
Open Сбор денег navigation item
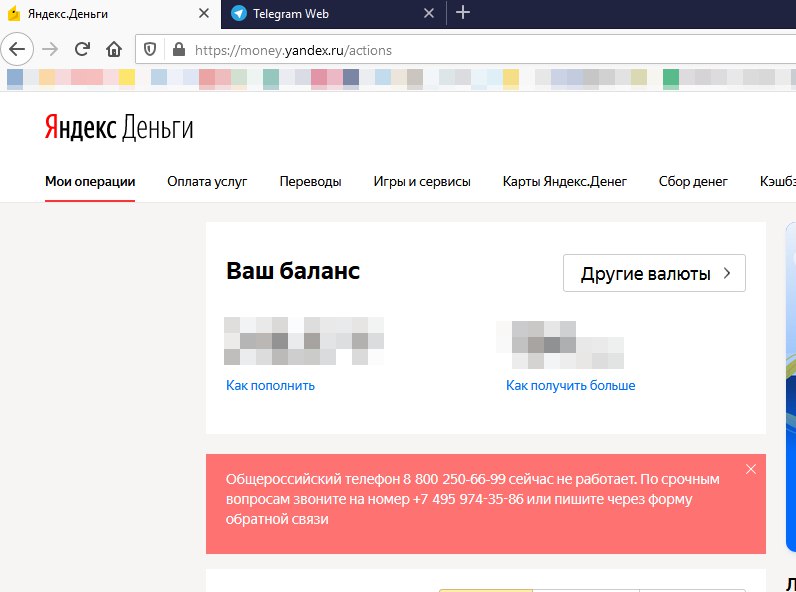click(693, 182)
